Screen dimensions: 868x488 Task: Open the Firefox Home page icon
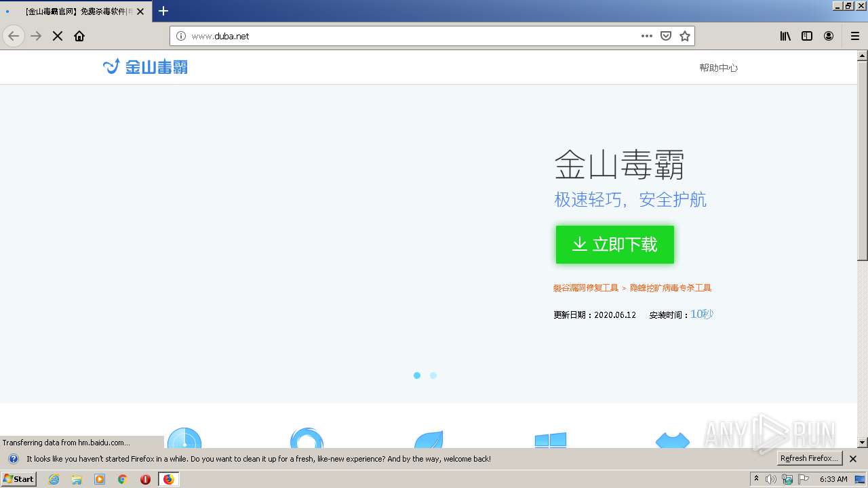click(79, 36)
